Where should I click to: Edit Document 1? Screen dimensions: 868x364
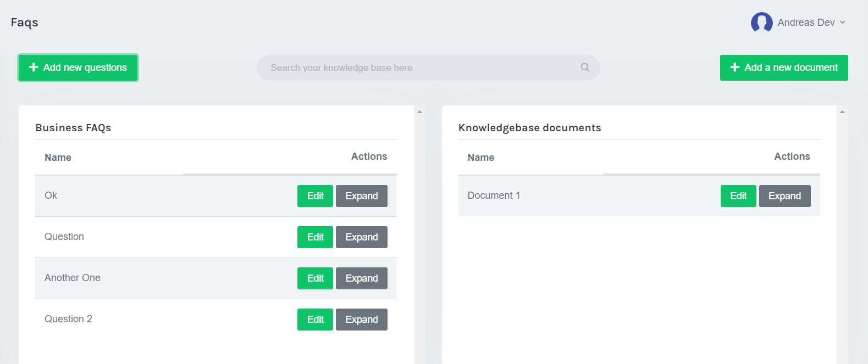point(738,196)
